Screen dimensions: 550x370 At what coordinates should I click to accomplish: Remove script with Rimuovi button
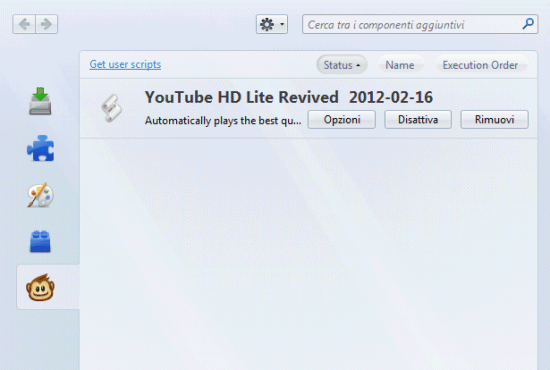pyautogui.click(x=494, y=120)
